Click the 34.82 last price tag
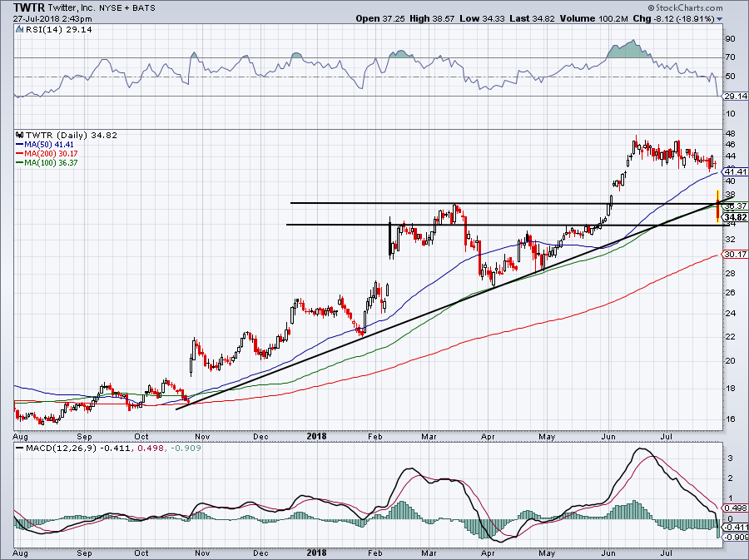The height and width of the screenshot is (560, 749). [735, 218]
